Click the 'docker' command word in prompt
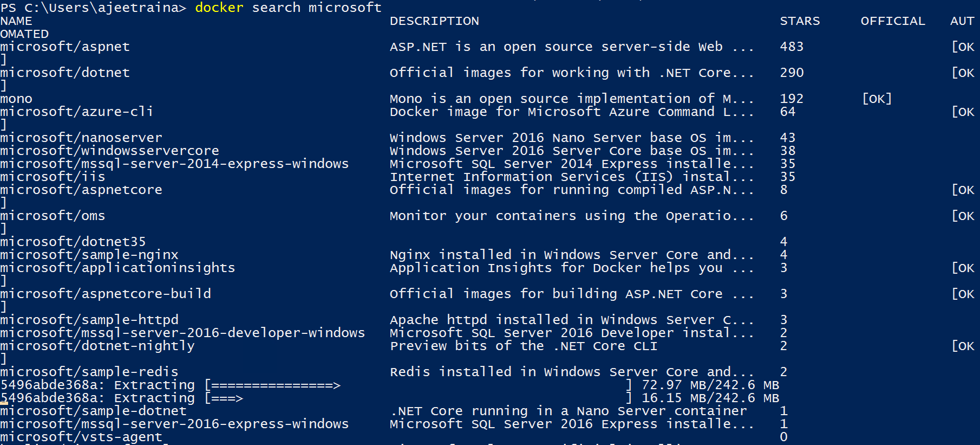The width and height of the screenshot is (980, 445). pyautogui.click(x=219, y=8)
